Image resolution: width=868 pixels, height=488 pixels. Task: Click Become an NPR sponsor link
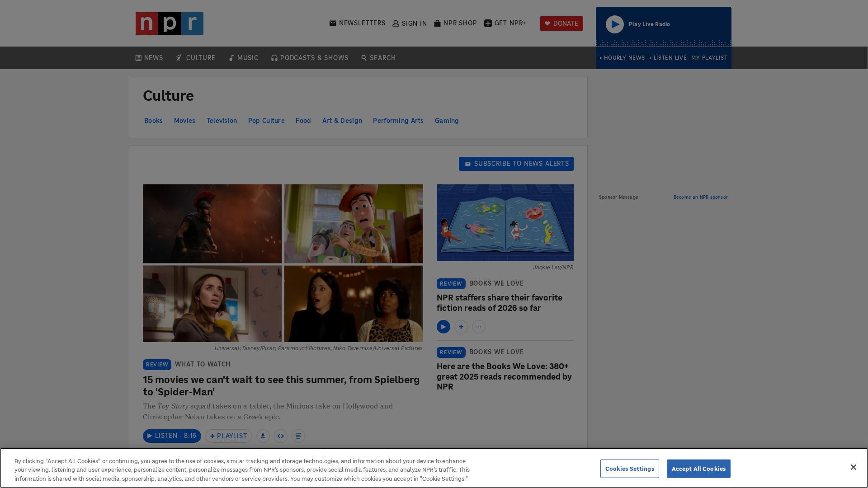[701, 197]
